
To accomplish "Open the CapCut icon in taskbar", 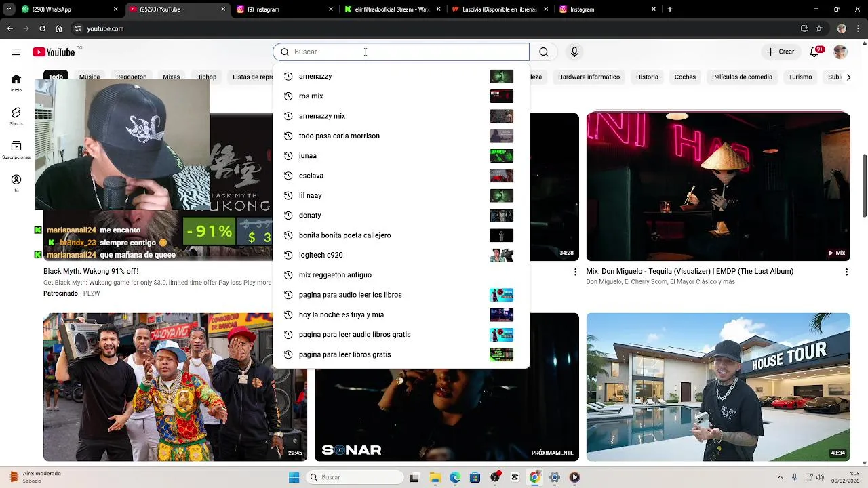I will [x=515, y=477].
